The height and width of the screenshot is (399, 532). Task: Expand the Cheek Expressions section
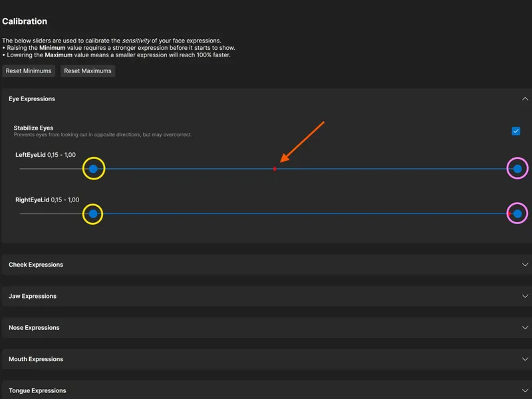tap(266, 264)
